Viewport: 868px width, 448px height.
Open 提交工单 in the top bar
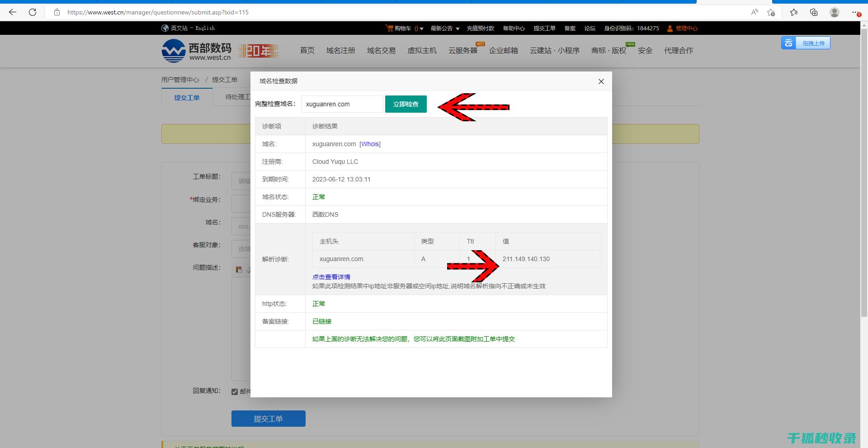tap(544, 28)
